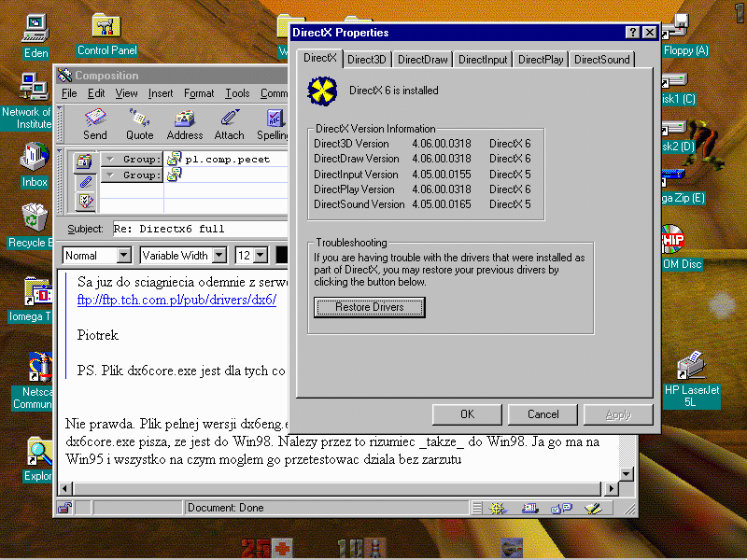Screen dimensions: 747x560
Task: Open the Edit menu in Composition
Action: (96, 93)
